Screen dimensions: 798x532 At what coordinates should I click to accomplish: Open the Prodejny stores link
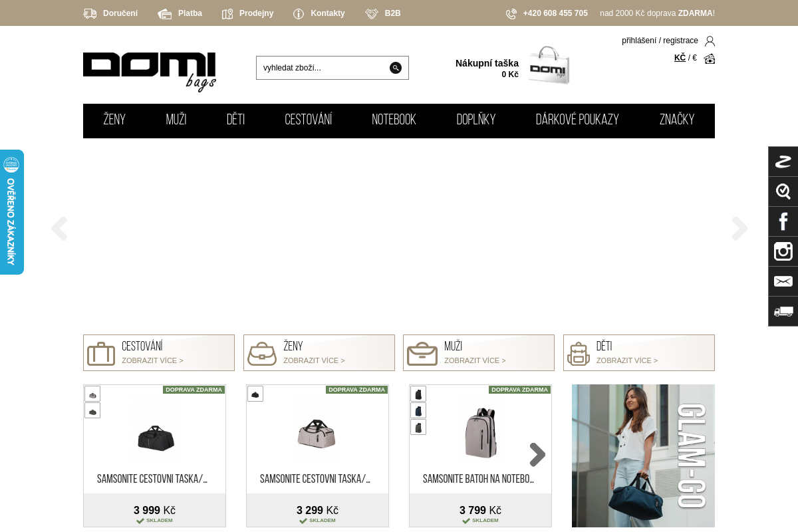click(256, 13)
